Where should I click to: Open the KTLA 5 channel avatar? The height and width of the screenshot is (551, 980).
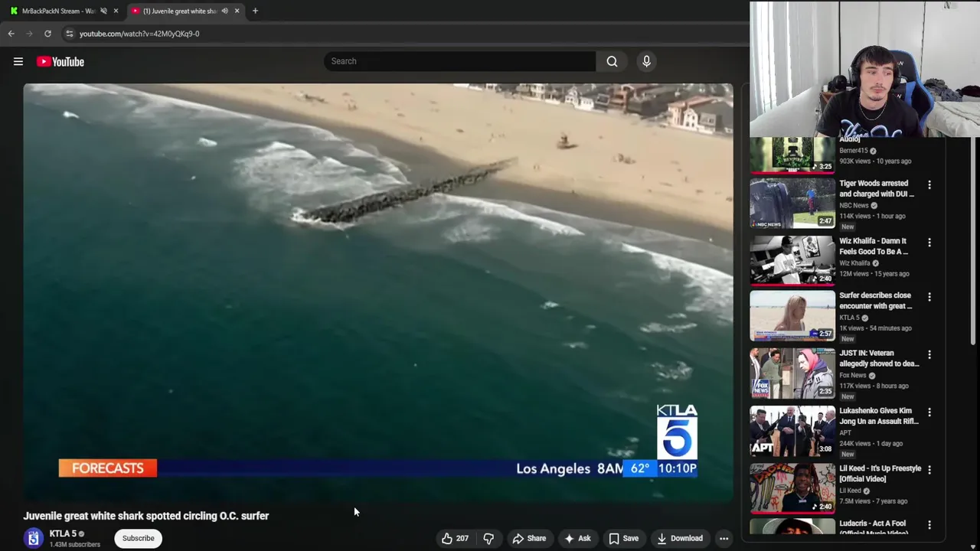coord(33,538)
